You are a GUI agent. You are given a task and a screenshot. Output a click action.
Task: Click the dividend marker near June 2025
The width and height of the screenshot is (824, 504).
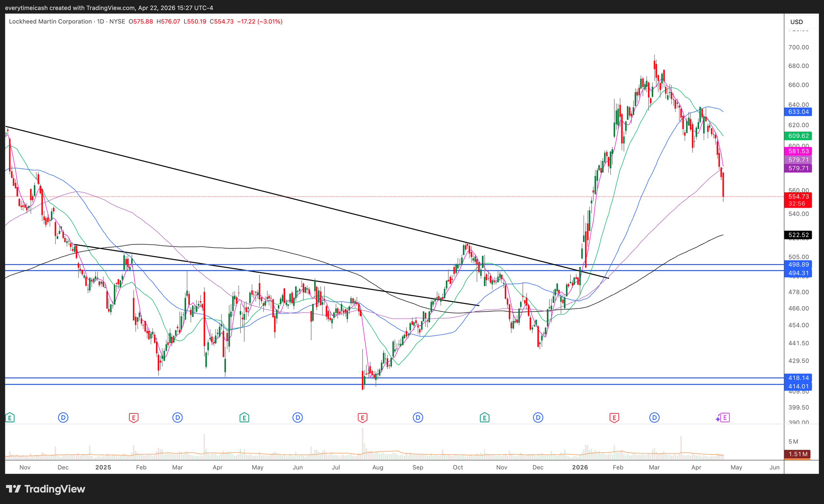pos(297,417)
